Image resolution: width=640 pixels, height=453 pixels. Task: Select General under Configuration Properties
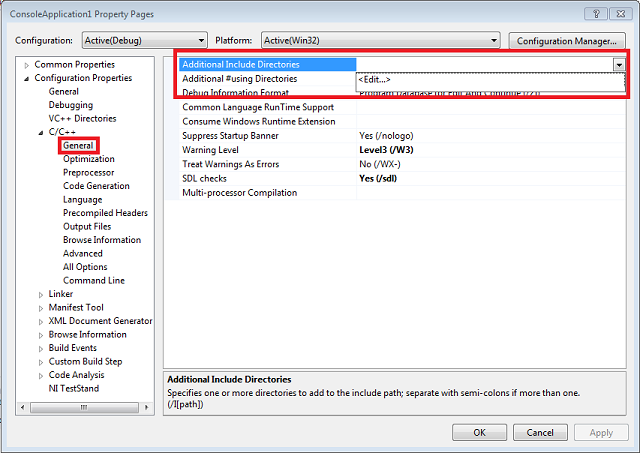[x=64, y=91]
